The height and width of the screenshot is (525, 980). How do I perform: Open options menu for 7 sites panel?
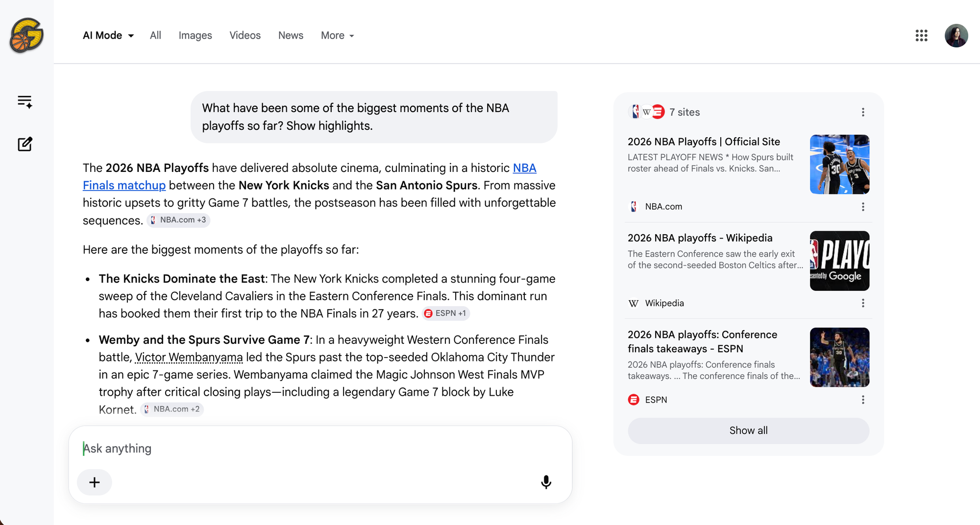[863, 112]
